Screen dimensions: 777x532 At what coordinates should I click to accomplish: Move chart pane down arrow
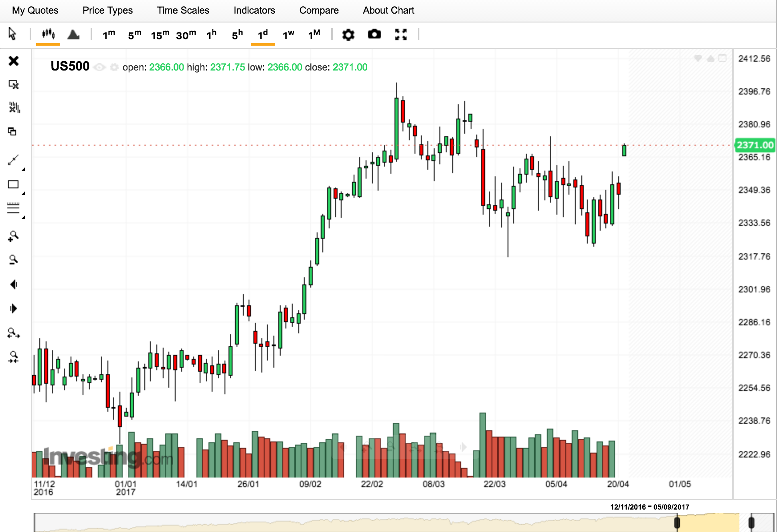click(x=698, y=58)
